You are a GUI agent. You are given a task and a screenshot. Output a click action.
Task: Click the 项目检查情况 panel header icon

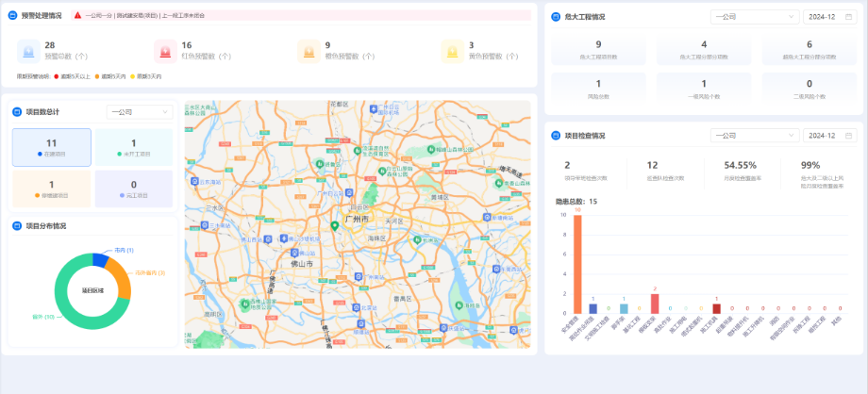(x=556, y=136)
